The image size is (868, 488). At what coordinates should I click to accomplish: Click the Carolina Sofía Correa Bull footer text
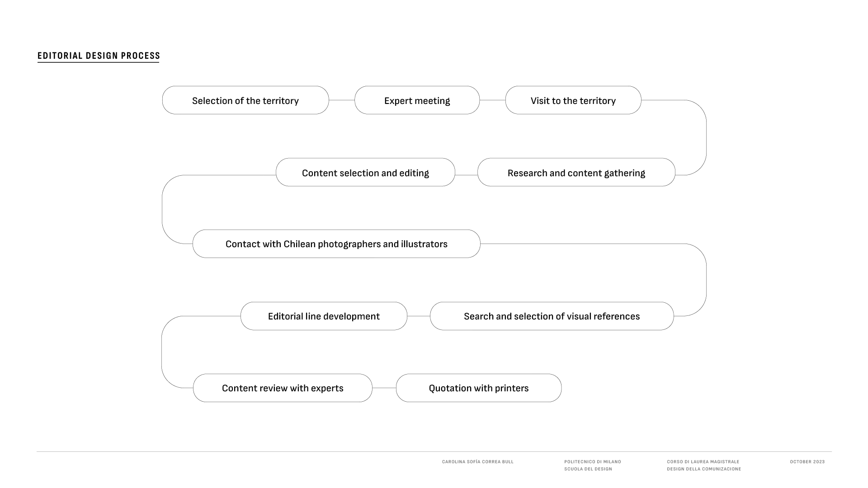point(478,462)
